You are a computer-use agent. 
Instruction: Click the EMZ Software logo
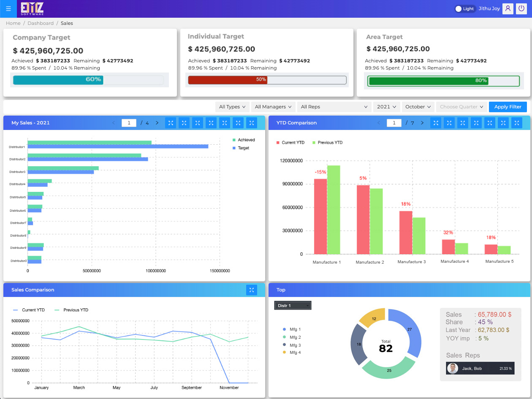(x=32, y=8)
